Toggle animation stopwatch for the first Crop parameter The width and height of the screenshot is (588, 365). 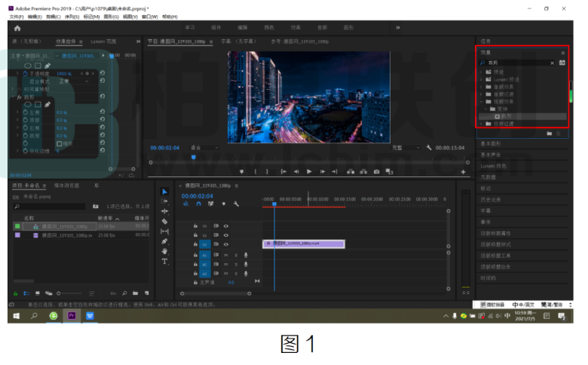26,112
